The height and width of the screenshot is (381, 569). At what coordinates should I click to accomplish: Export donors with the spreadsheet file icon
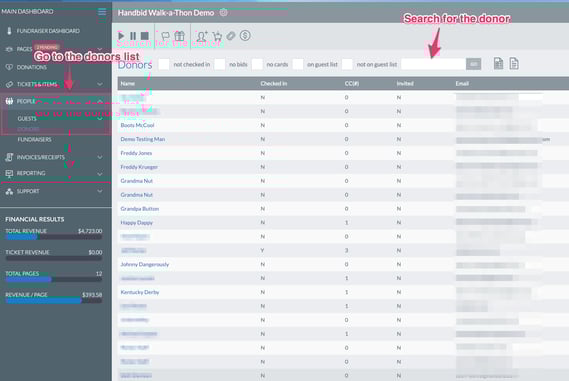click(x=499, y=64)
